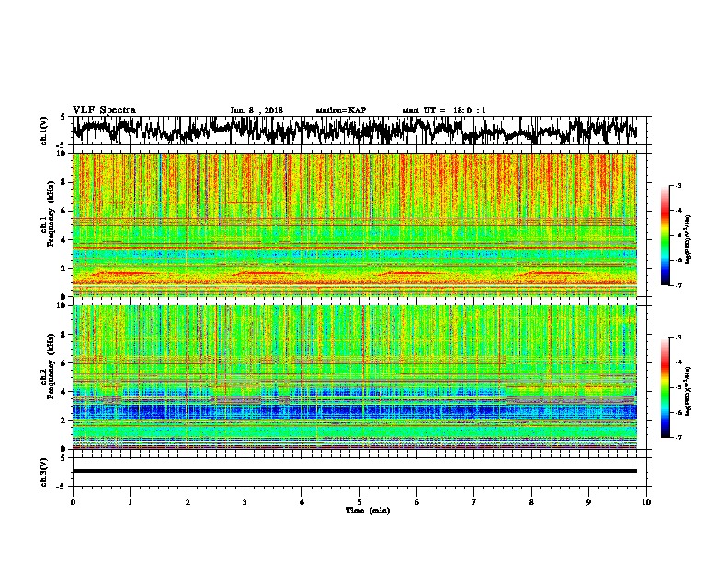The width and height of the screenshot is (728, 563).
Task: Click the "station=KAP" header text
Action: 341,110
